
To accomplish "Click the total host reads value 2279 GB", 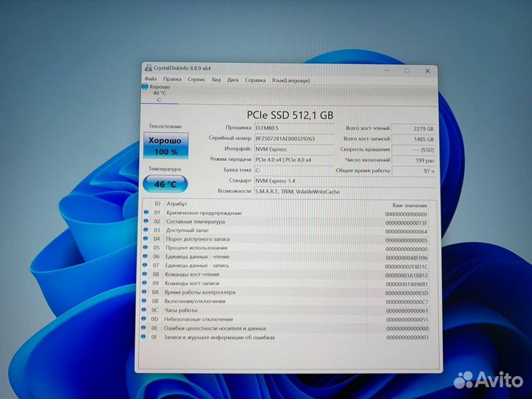I will [x=414, y=129].
